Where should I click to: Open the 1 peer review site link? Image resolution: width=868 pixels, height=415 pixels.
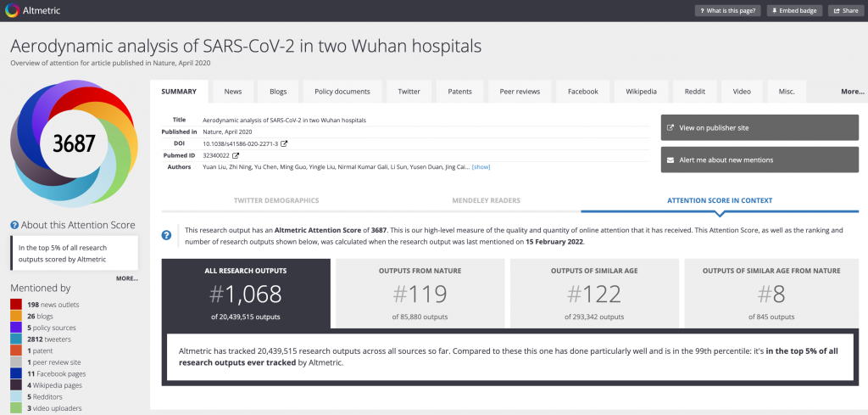pyautogui.click(x=54, y=362)
